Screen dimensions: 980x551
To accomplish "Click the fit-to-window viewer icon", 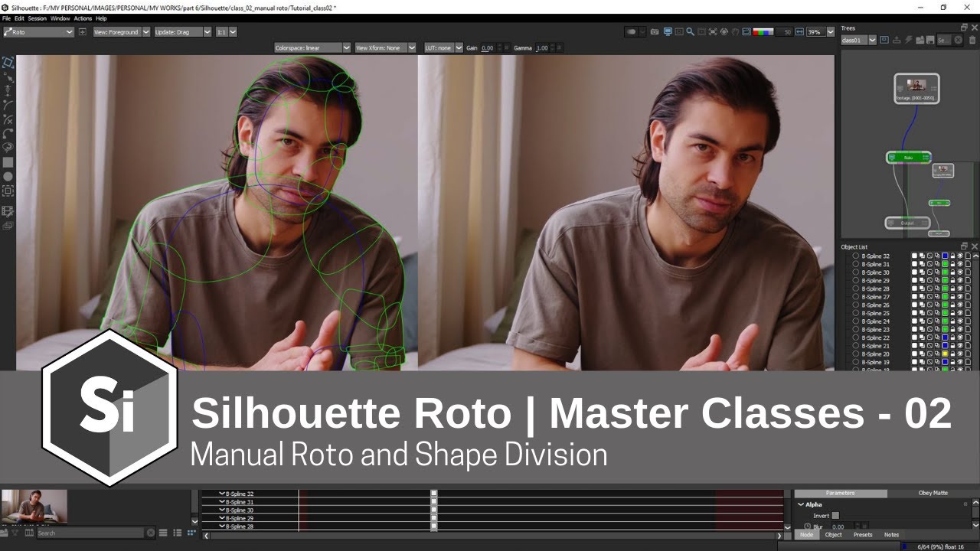I will [713, 32].
